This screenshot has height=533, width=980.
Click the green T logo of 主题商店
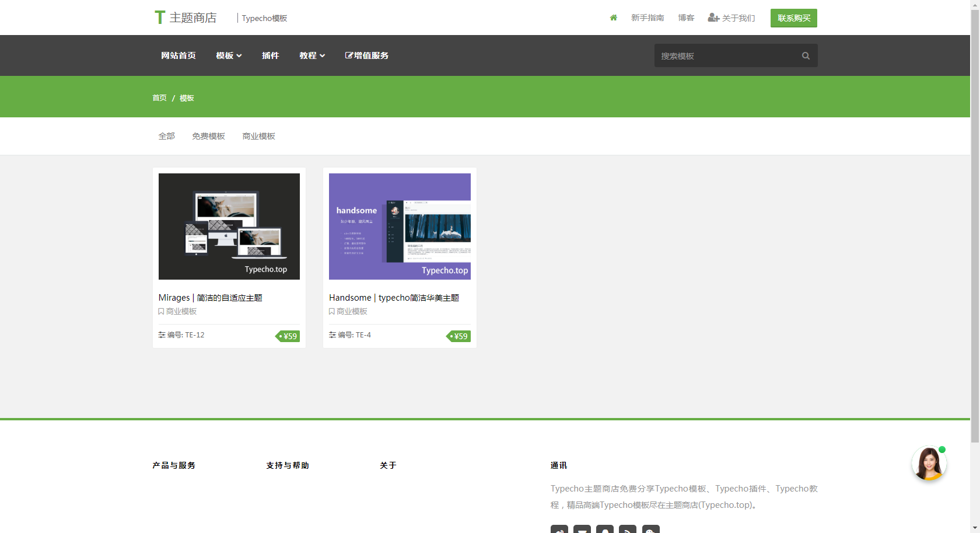(x=159, y=18)
